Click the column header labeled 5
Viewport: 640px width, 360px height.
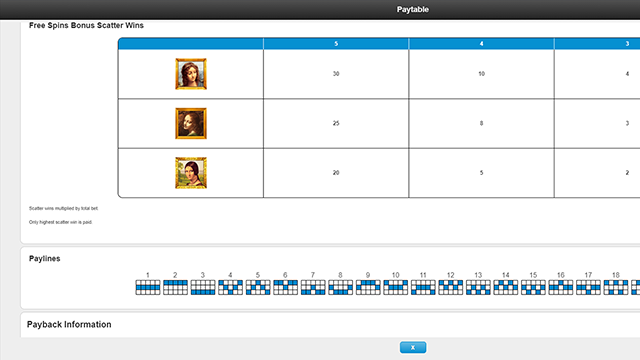pyautogui.click(x=336, y=44)
